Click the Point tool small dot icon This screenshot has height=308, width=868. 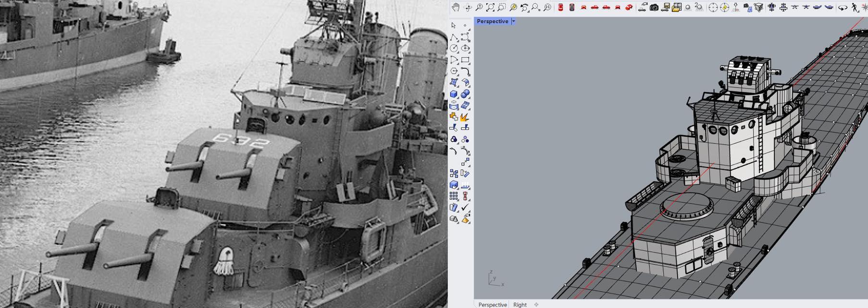[465, 26]
